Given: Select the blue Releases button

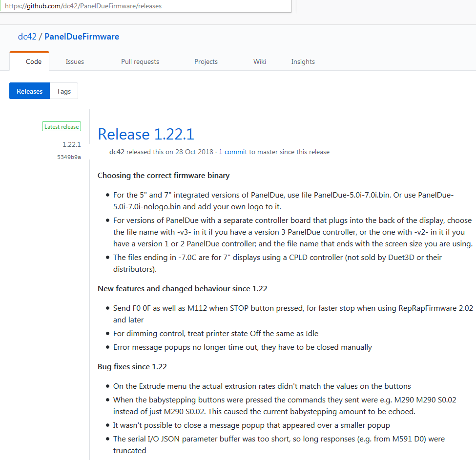Looking at the screenshot, I should pos(29,91).
